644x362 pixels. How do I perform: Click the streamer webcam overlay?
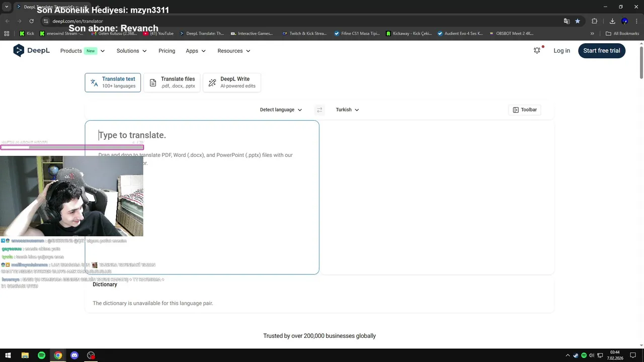pyautogui.click(x=71, y=196)
